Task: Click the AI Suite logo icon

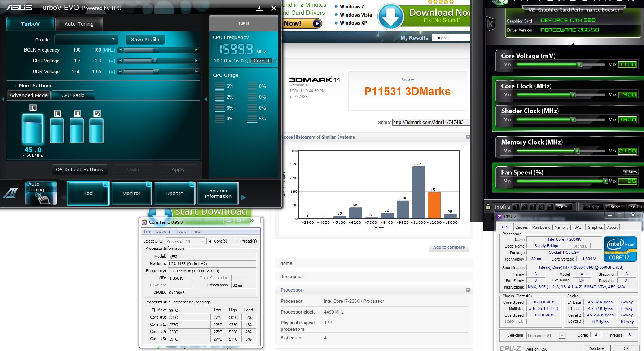Action: pyautogui.click(x=10, y=194)
